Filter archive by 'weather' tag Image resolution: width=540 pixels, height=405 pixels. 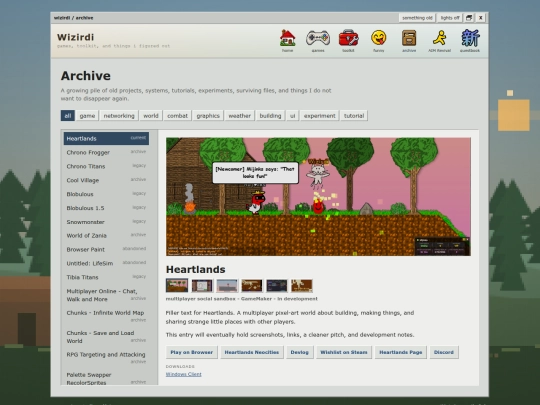pyautogui.click(x=239, y=116)
